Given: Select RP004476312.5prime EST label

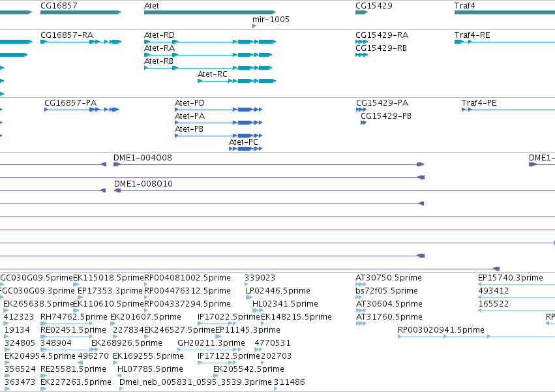Looking at the screenshot, I should [x=187, y=291].
